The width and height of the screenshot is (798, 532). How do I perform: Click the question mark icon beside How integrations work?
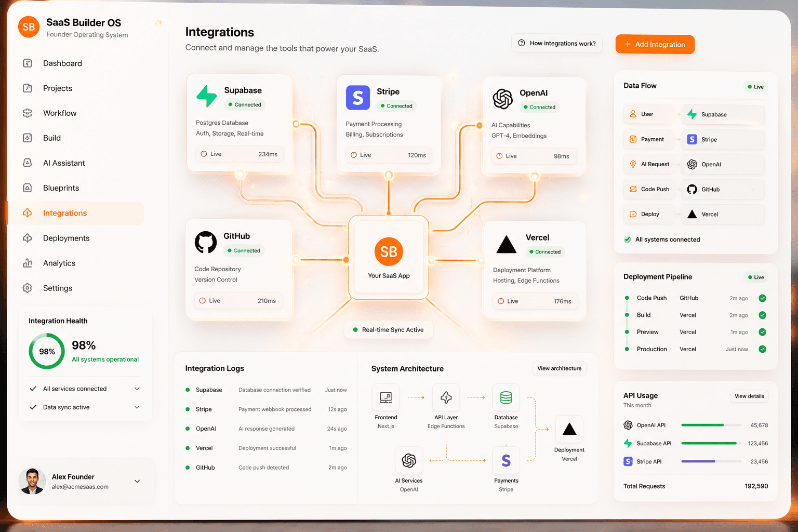tap(522, 43)
